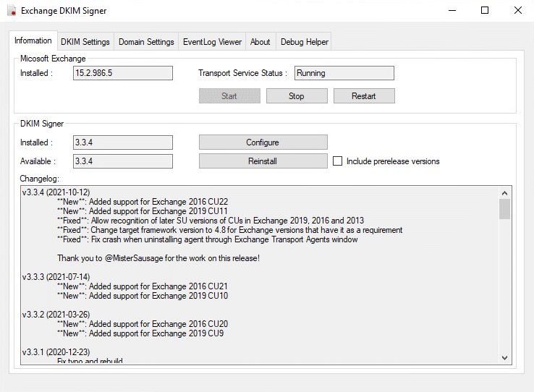The image size is (534, 392).
Task: Click the Exchange installed version field
Action: coord(123,73)
